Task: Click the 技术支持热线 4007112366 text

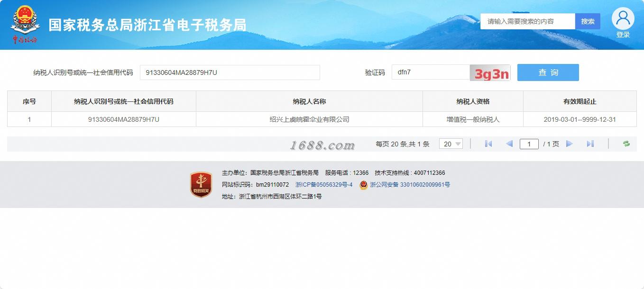Action: coord(410,173)
